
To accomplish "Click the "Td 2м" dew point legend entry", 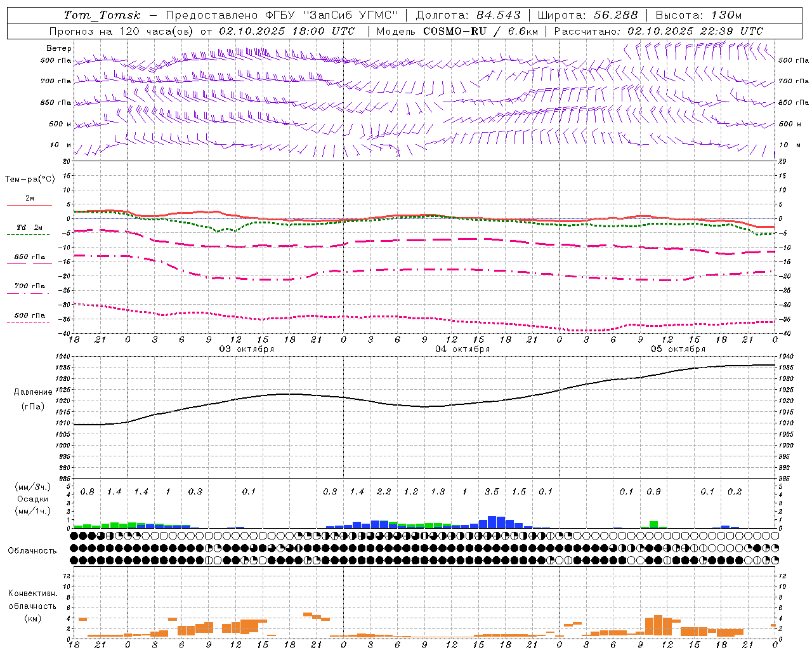I will [29, 227].
